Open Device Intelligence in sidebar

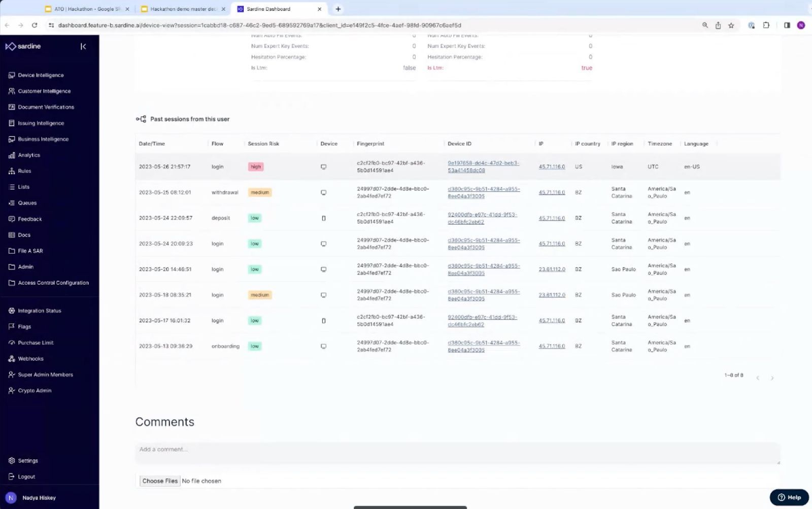click(41, 75)
